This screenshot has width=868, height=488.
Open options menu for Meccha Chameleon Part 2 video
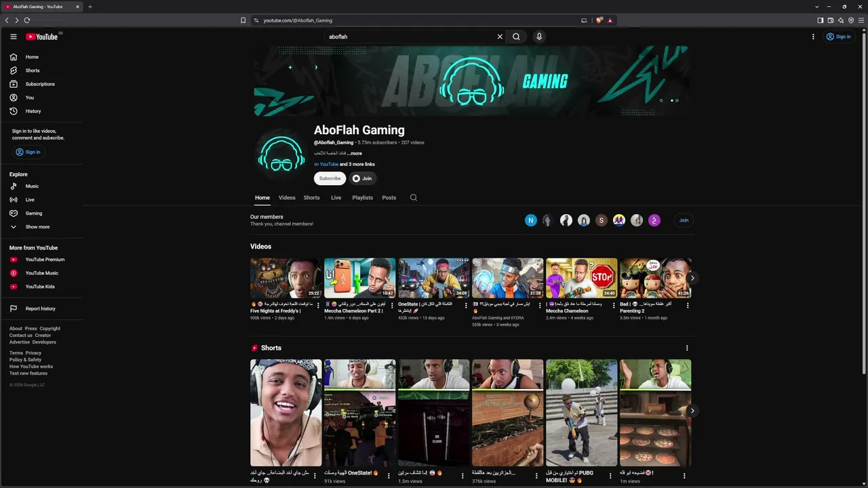coord(392,306)
